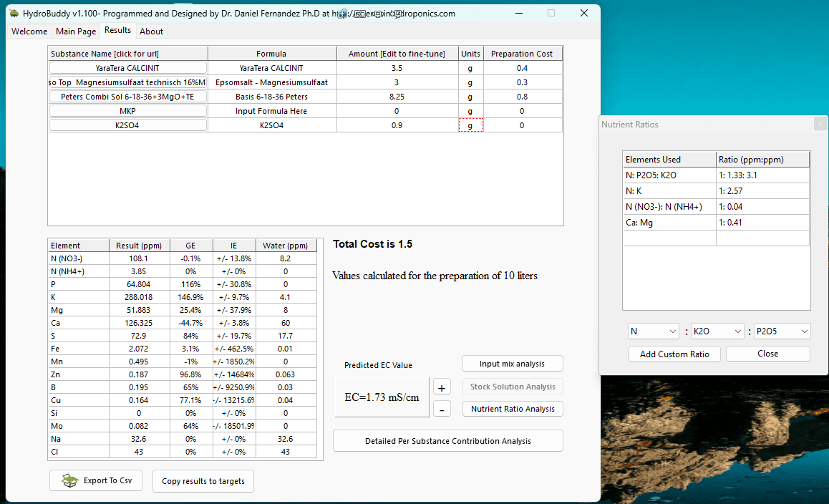Click Input Formula Here cell for MKP
This screenshot has width=829, height=504.
tap(272, 110)
